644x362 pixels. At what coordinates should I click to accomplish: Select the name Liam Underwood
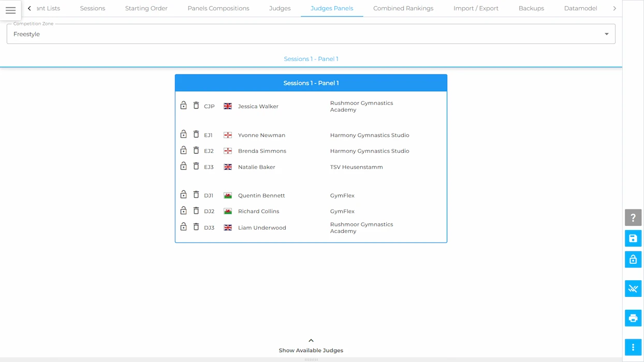tap(262, 228)
